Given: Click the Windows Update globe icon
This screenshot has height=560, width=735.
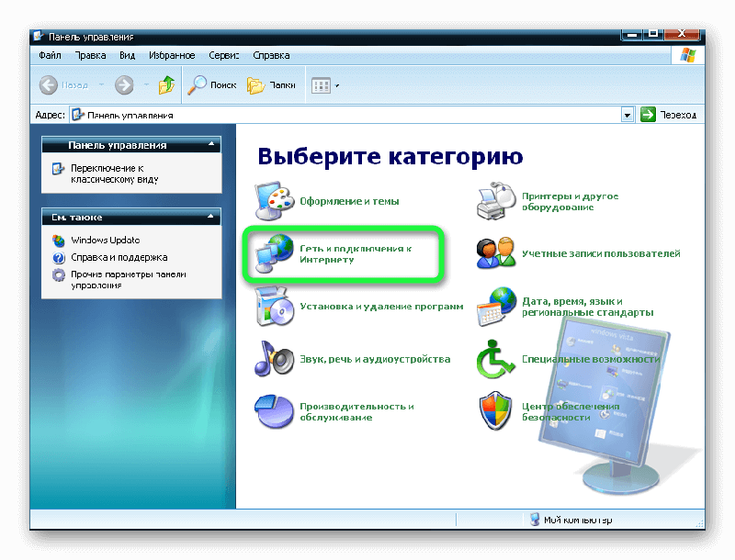Looking at the screenshot, I should pyautogui.click(x=59, y=241).
